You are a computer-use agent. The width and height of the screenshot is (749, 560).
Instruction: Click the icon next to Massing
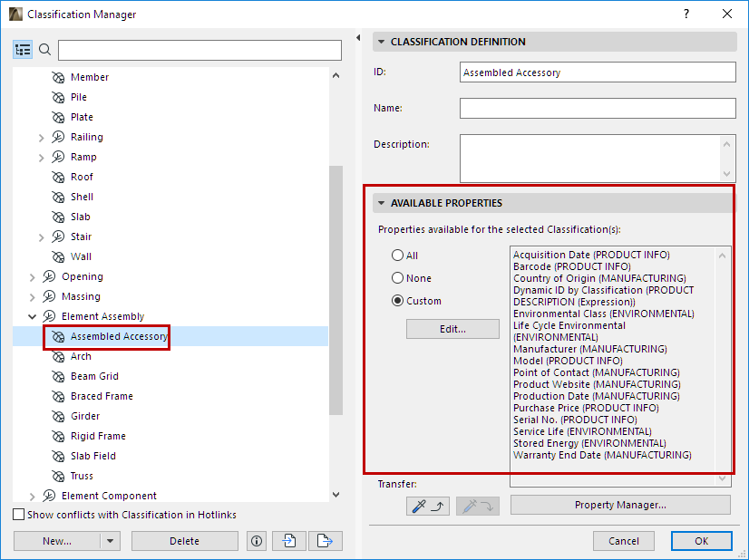pyautogui.click(x=49, y=296)
